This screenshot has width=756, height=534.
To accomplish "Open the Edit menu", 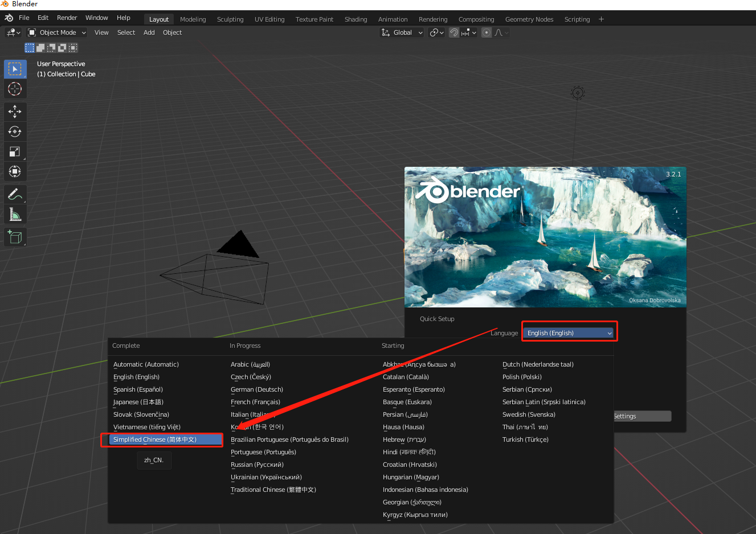I will click(x=43, y=18).
